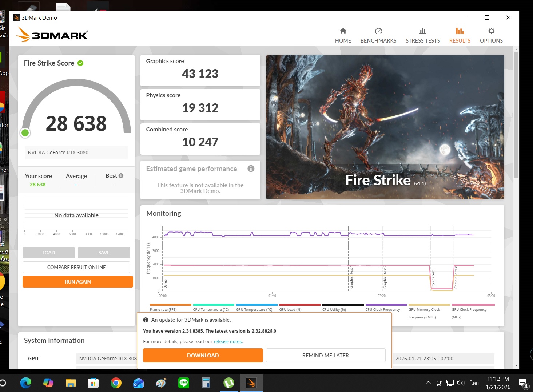This screenshot has width=533, height=392.
Task: Download the 3DMark update
Action: [203, 355]
